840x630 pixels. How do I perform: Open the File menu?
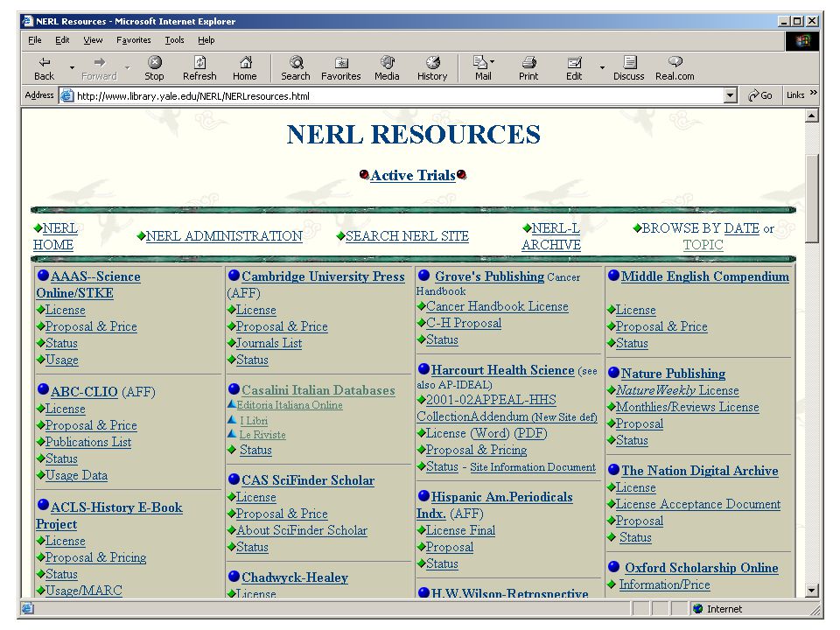coord(35,40)
